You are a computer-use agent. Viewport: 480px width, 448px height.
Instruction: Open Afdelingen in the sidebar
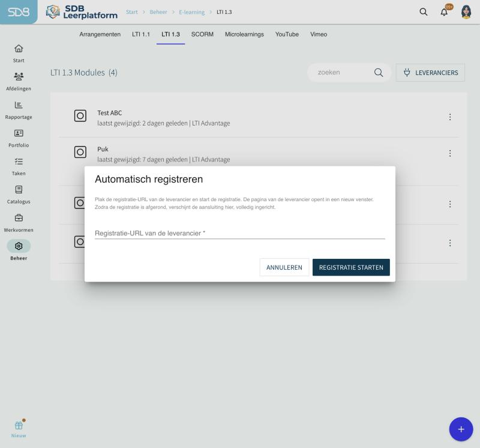pyautogui.click(x=19, y=82)
